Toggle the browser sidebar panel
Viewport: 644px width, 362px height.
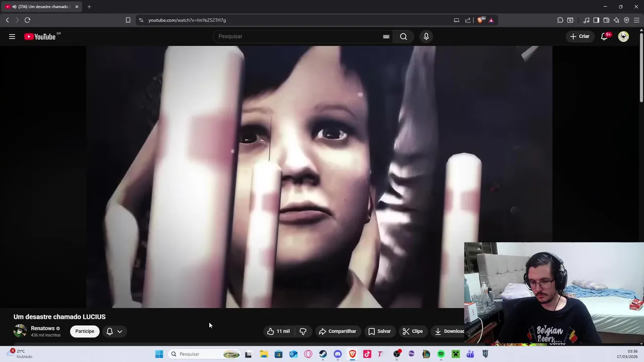pos(596,20)
